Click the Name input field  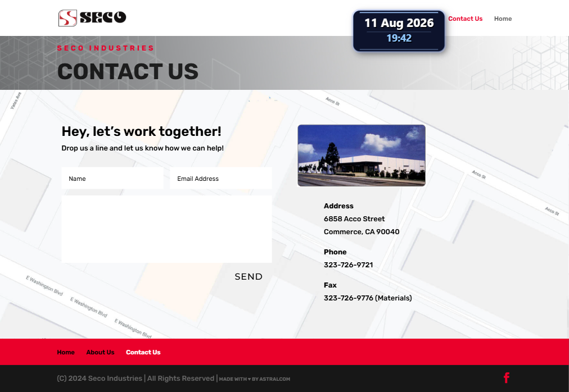[x=112, y=179]
